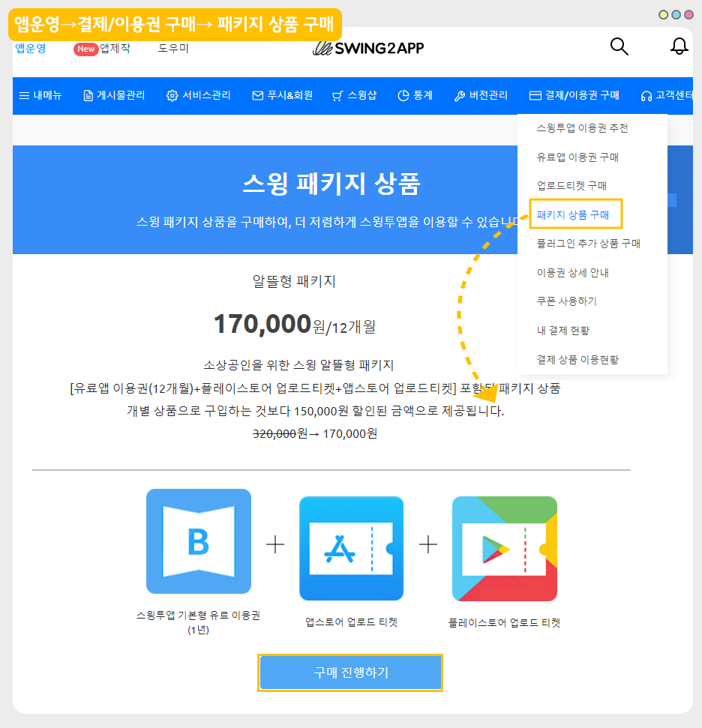
Task: Click the 게시물관리 document icon
Action: click(88, 96)
